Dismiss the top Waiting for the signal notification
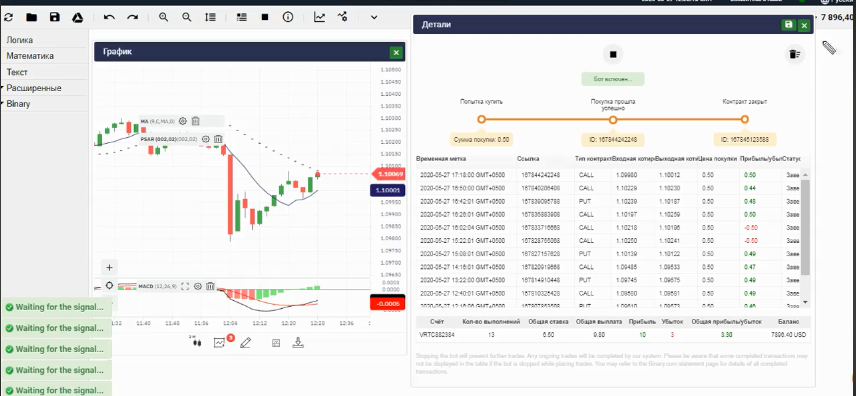Screen dimensions: 856x396 57,308
